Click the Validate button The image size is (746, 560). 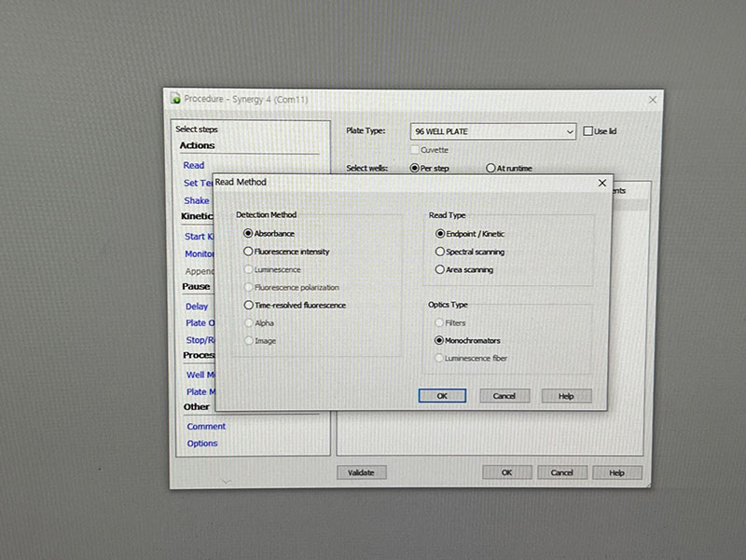(361, 472)
